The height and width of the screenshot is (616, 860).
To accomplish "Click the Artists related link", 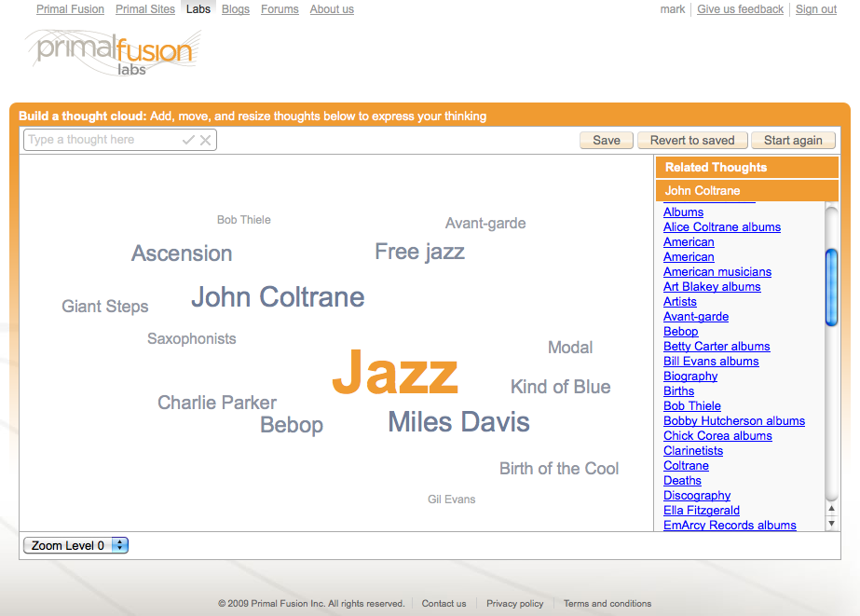I will click(680, 302).
